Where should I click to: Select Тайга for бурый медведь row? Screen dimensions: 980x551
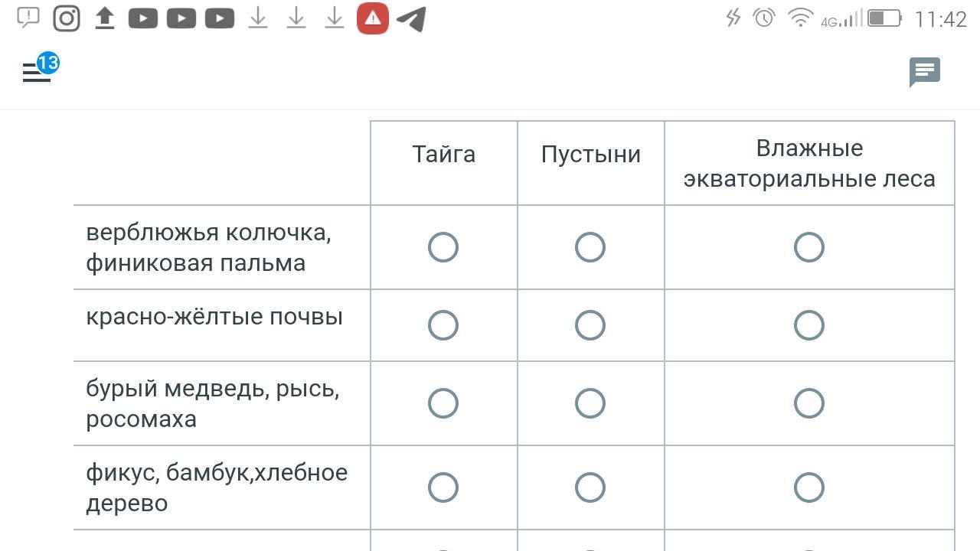[x=443, y=403]
